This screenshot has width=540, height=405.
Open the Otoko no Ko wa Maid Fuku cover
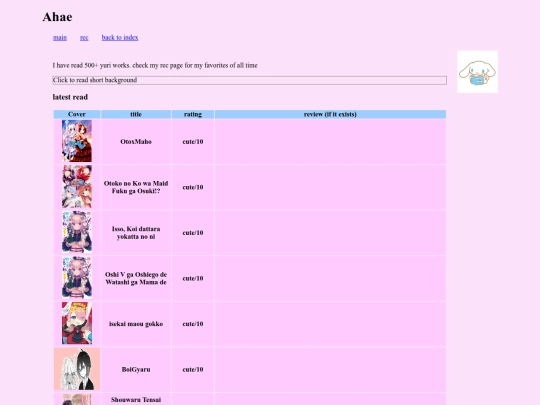click(x=77, y=186)
